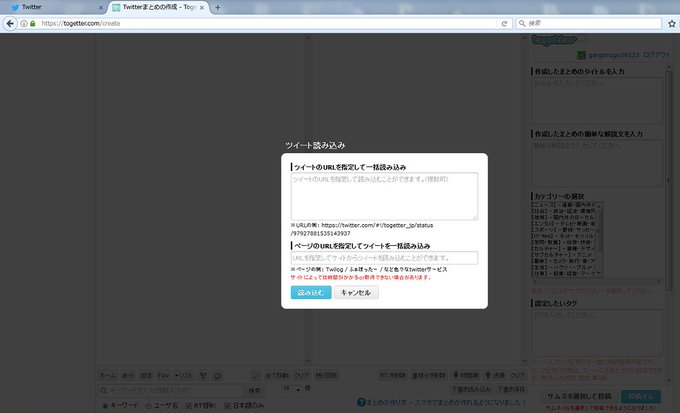
Task: Open the まとめの作り方 help link
Action: click(441, 403)
